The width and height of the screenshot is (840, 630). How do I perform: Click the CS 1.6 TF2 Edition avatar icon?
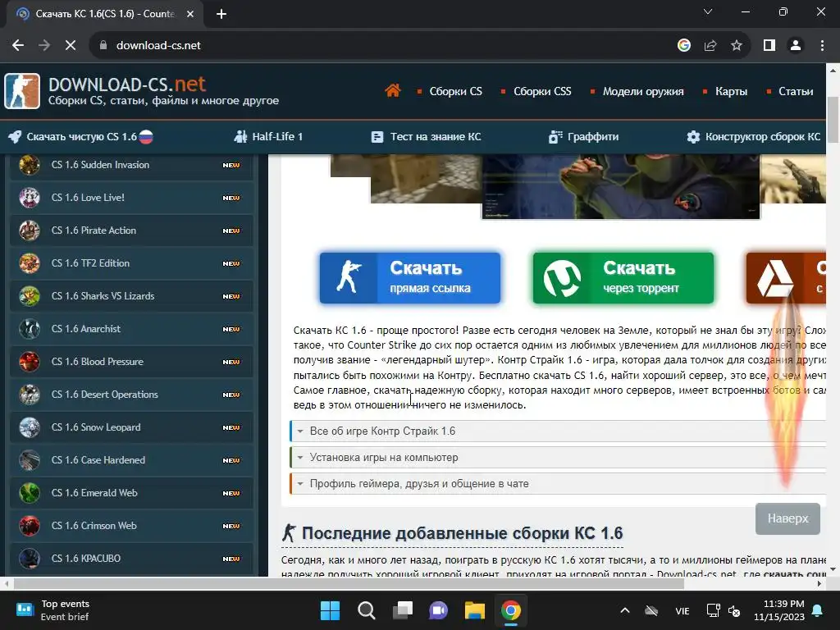(x=30, y=263)
